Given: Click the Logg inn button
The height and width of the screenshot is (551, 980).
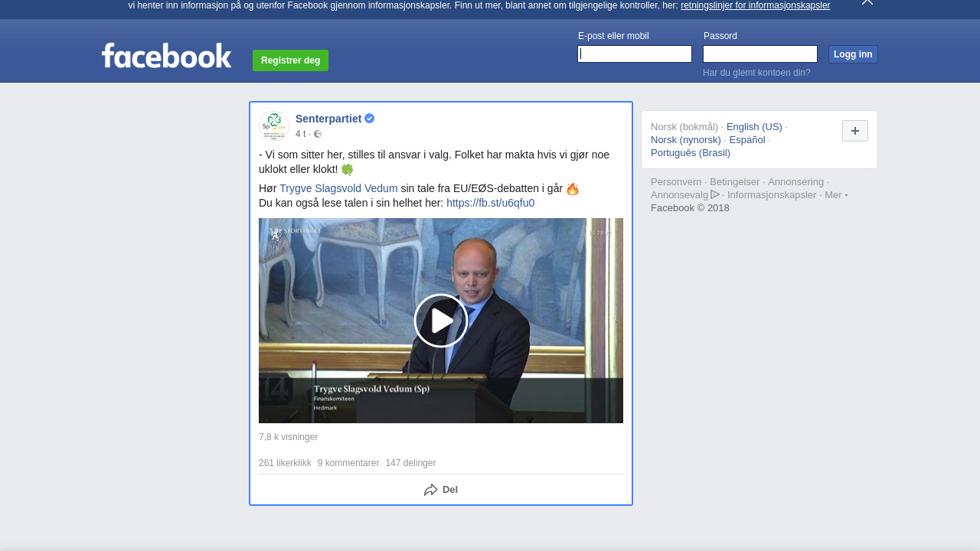Looking at the screenshot, I should pyautogui.click(x=853, y=54).
